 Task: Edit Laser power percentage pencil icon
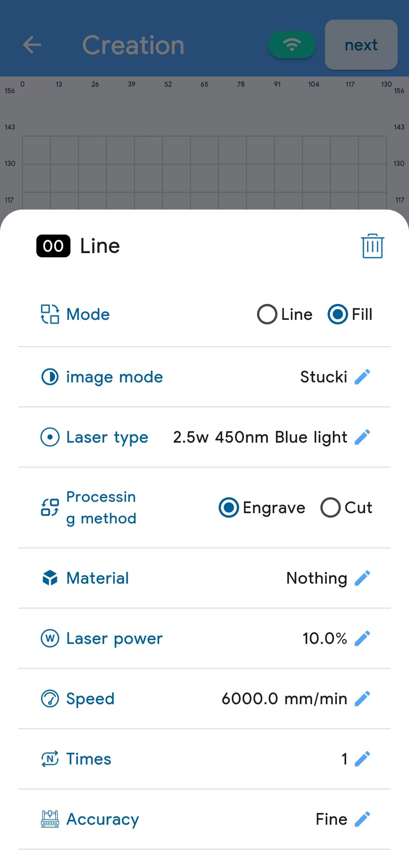click(x=362, y=638)
